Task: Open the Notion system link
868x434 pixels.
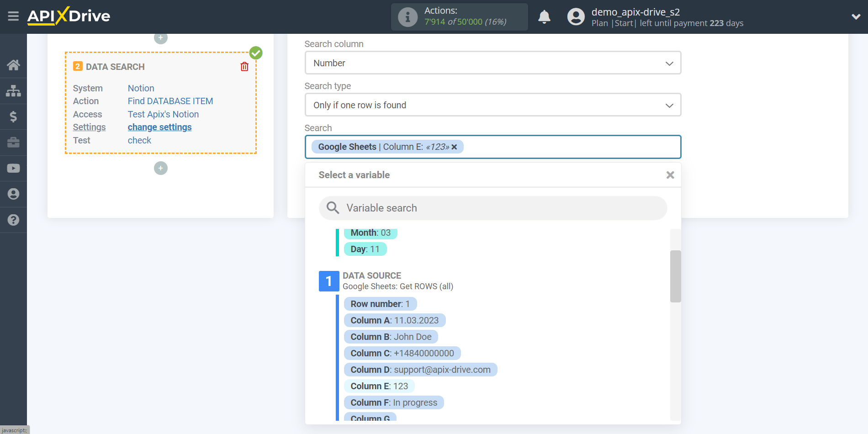Action: click(x=141, y=88)
